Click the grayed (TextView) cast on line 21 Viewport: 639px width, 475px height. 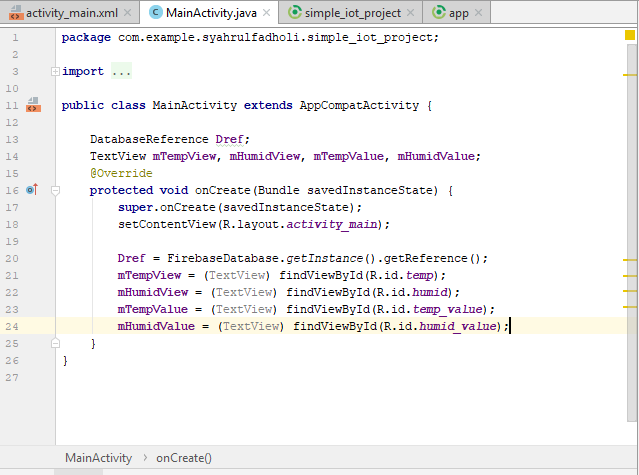point(237,275)
